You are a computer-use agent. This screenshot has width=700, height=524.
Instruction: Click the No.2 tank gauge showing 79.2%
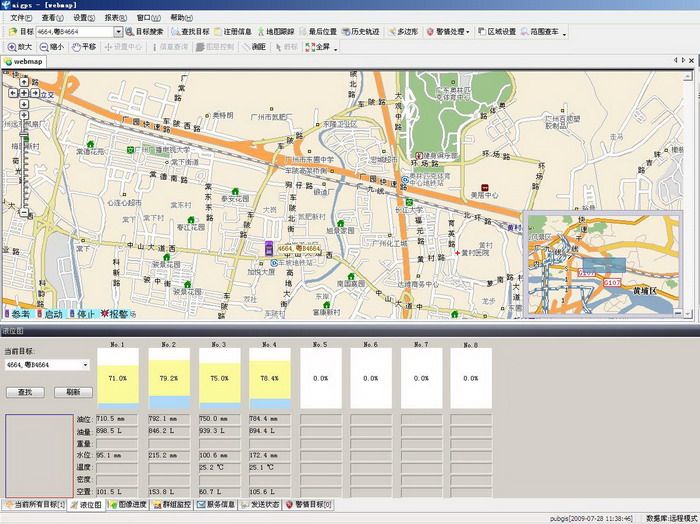pyautogui.click(x=169, y=378)
